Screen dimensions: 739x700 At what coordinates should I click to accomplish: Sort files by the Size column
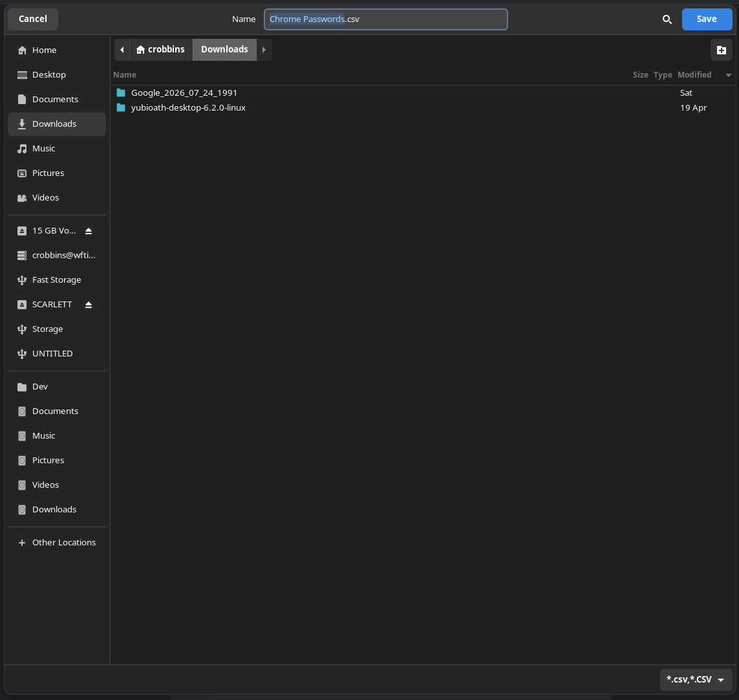pyautogui.click(x=641, y=75)
